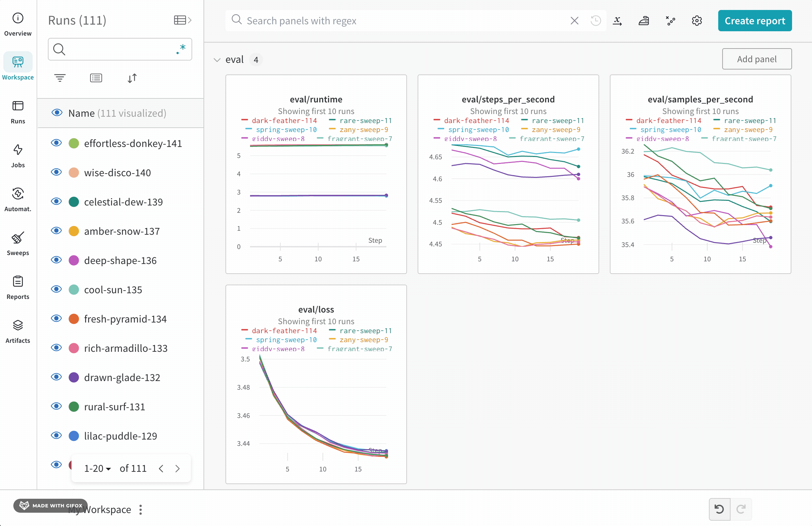Open the x-axis settings icon
Screen dimensions: 812x526
click(x=617, y=21)
